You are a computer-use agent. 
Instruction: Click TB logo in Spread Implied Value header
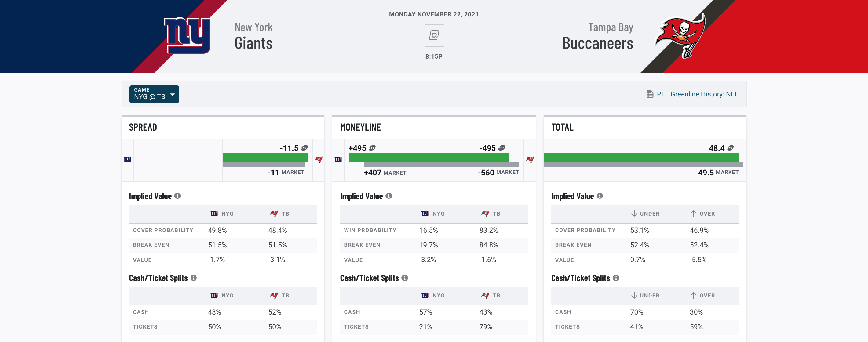[x=274, y=213]
